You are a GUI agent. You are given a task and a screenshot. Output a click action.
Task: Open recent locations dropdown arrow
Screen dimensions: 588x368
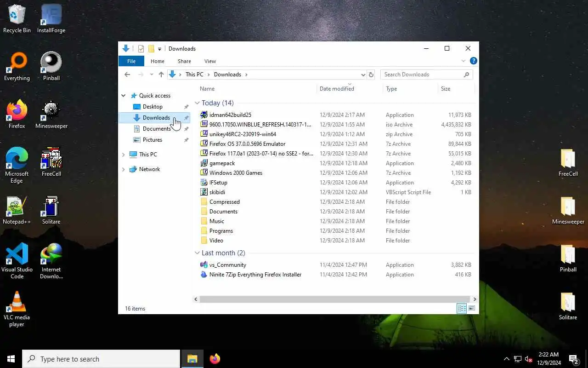151,75
